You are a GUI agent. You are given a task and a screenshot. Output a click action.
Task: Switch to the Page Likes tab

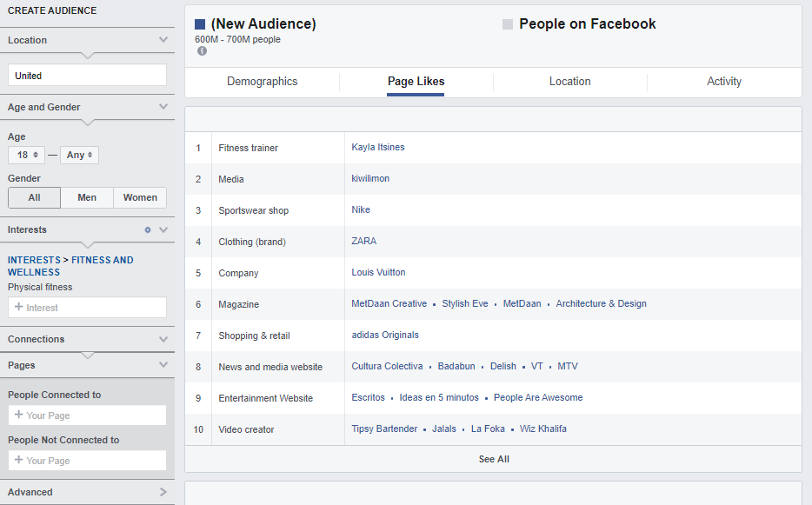tap(416, 82)
